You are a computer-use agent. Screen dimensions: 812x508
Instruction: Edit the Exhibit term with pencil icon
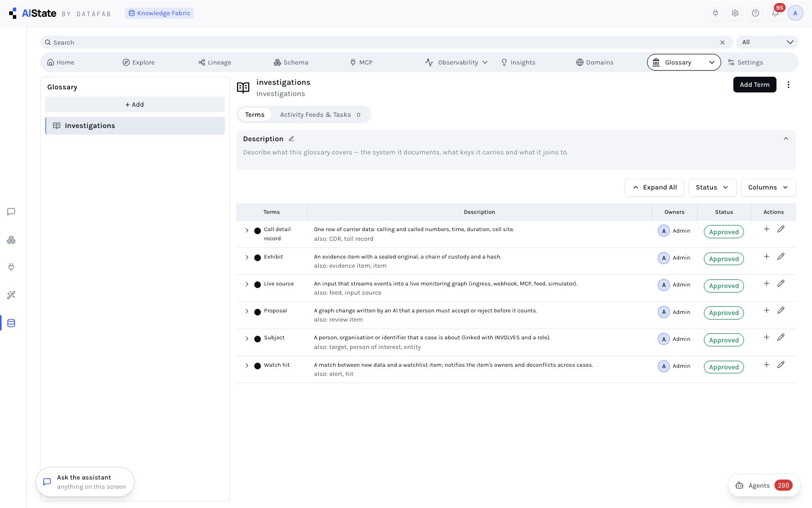[781, 257]
